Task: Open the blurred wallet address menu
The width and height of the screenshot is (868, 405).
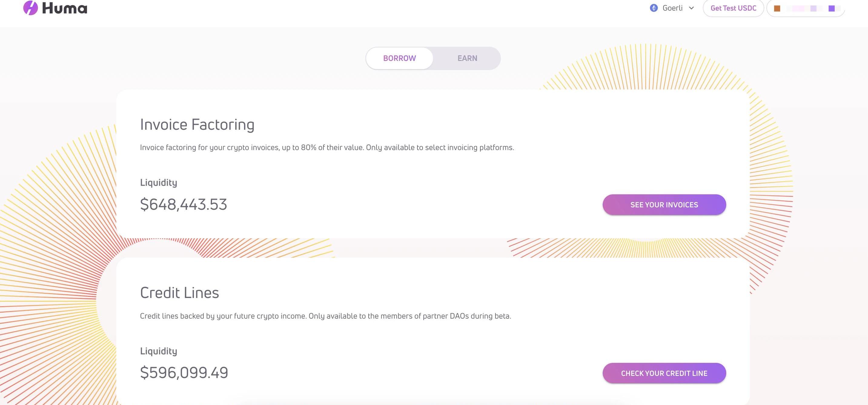Action: coord(806,8)
